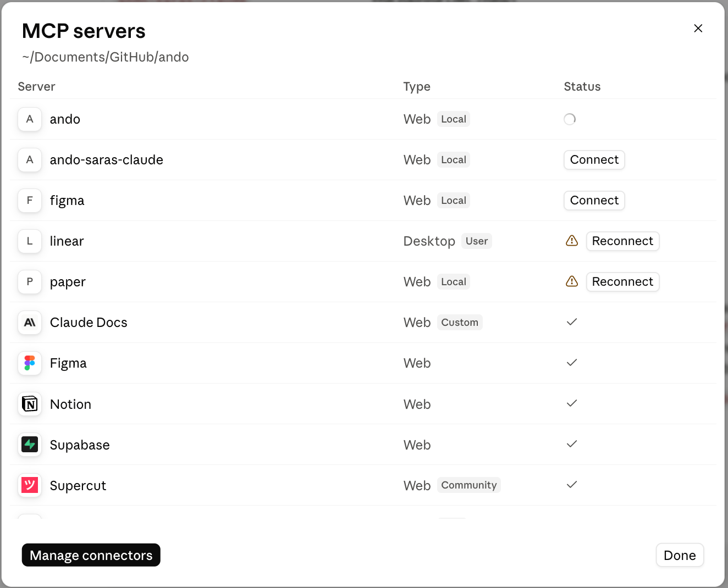This screenshot has height=588, width=728.
Task: Select the ando-saras-claude server name
Action: tap(107, 160)
